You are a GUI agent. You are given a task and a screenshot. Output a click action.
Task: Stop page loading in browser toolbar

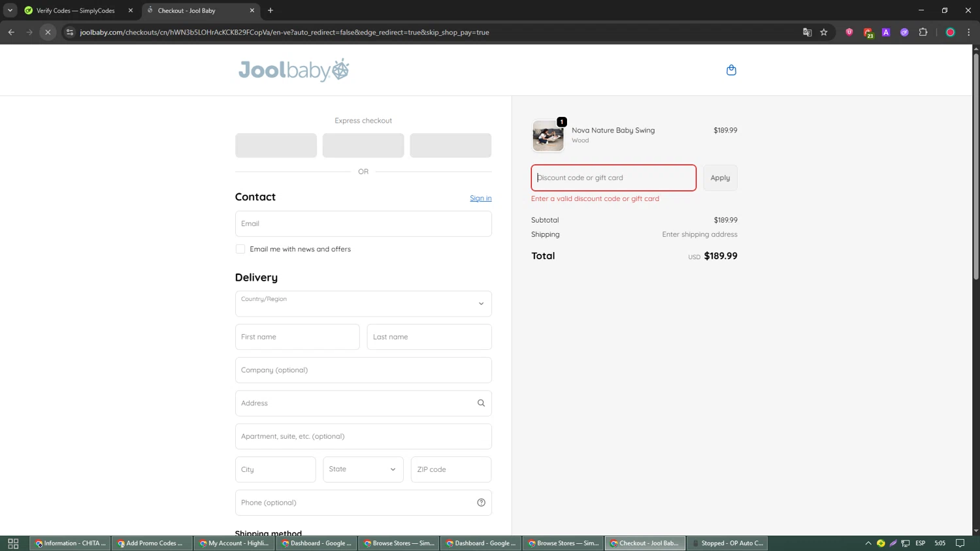coord(48,32)
